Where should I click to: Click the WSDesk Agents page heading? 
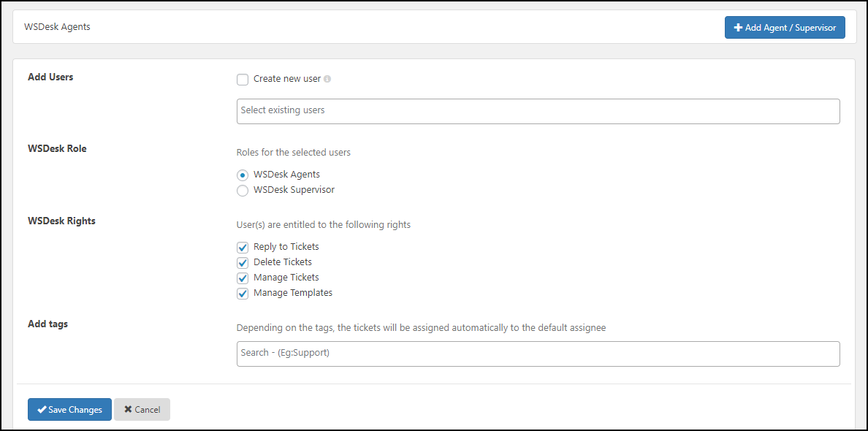click(x=58, y=27)
